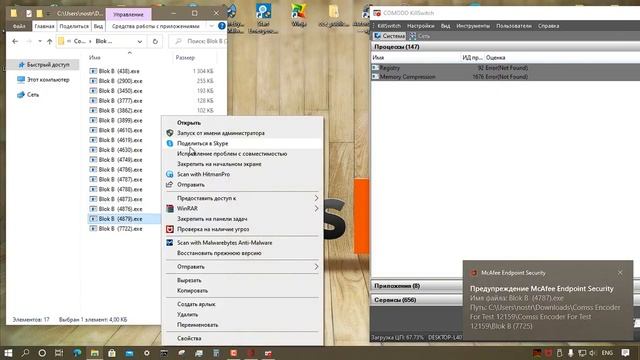Choose Удалить from the context menu
Image resolution: width=640 pixels, height=360 pixels.
[x=187, y=314]
